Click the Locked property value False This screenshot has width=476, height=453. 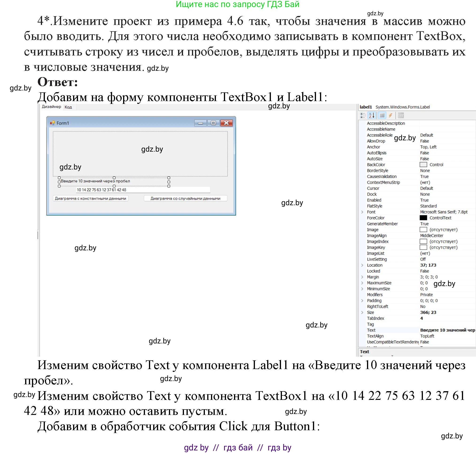pyautogui.click(x=424, y=271)
